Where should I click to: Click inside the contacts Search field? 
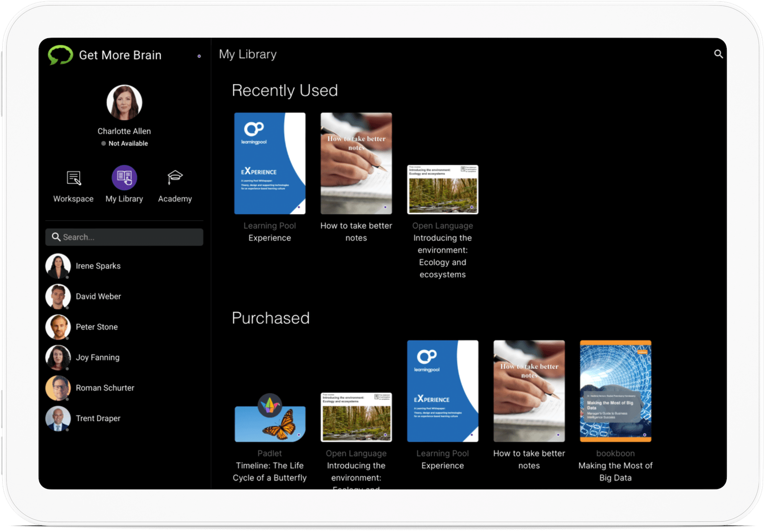124,237
